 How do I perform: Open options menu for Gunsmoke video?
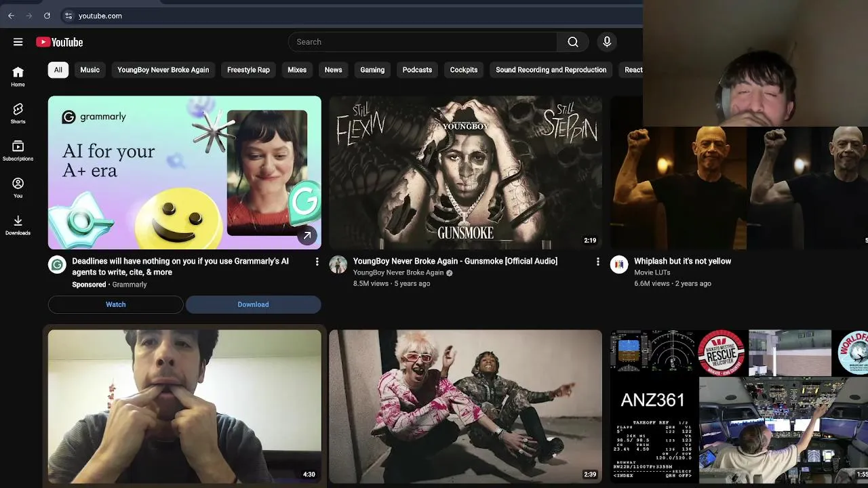pos(597,262)
